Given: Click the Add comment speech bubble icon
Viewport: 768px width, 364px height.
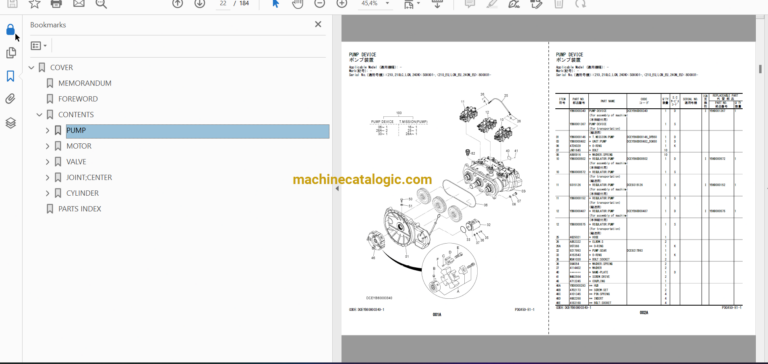Looking at the screenshot, I should pos(469,3).
